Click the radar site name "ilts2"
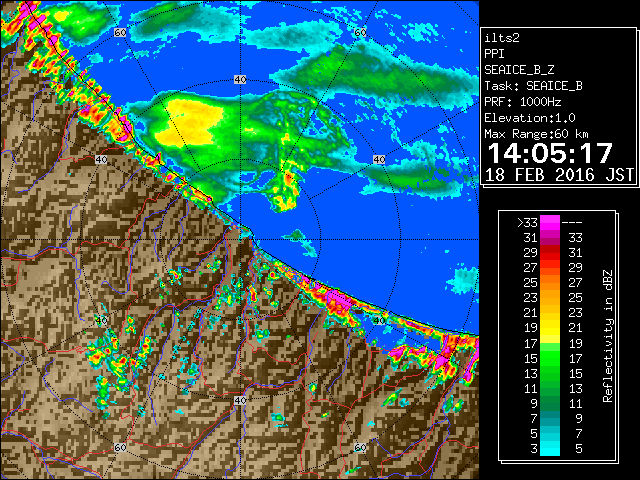640x480 pixels. tap(502, 38)
